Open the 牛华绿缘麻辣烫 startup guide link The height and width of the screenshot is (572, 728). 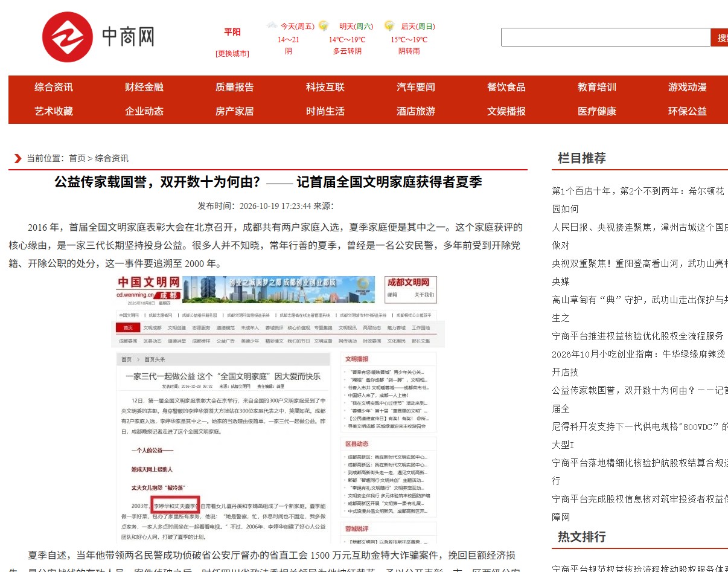click(640, 363)
